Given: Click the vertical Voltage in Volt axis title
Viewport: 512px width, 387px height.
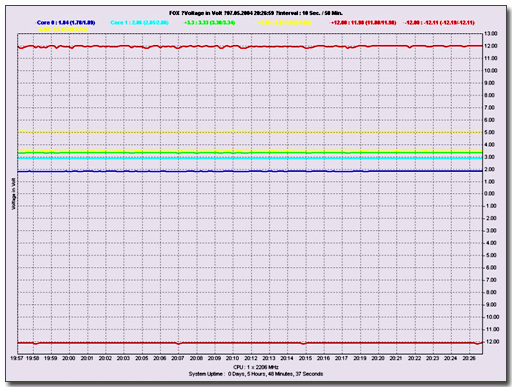Looking at the screenshot, I should (14, 194).
